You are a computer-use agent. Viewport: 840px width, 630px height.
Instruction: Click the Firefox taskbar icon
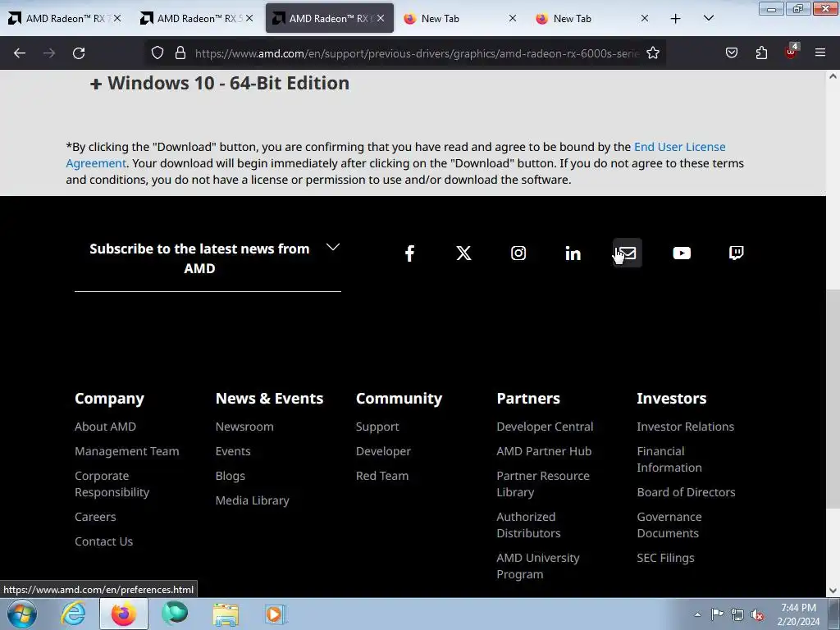coord(124,614)
